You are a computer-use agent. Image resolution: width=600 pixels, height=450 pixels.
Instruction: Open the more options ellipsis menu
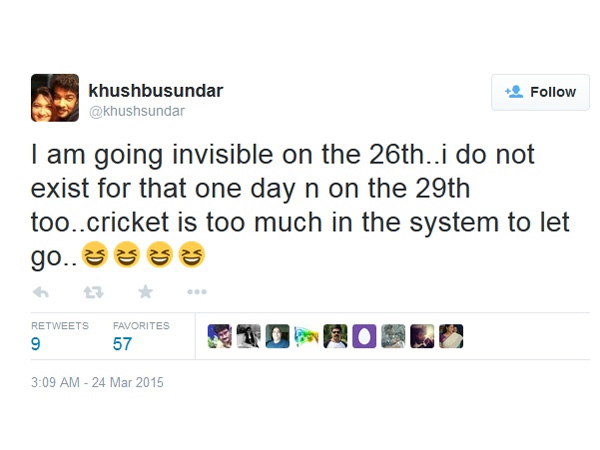(x=197, y=292)
